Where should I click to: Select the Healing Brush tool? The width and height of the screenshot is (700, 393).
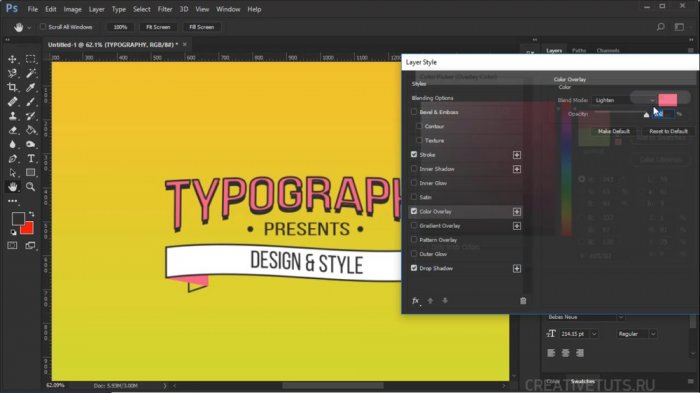coord(12,101)
